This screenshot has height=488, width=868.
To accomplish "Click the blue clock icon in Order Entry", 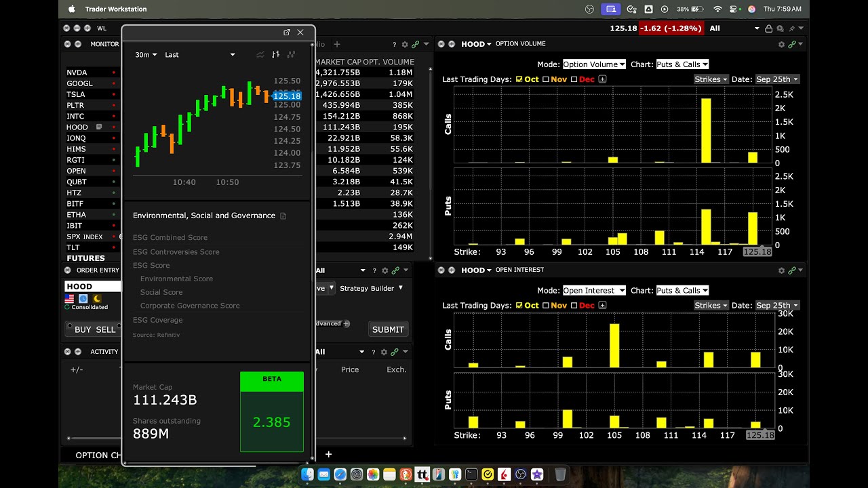I will 83,298.
